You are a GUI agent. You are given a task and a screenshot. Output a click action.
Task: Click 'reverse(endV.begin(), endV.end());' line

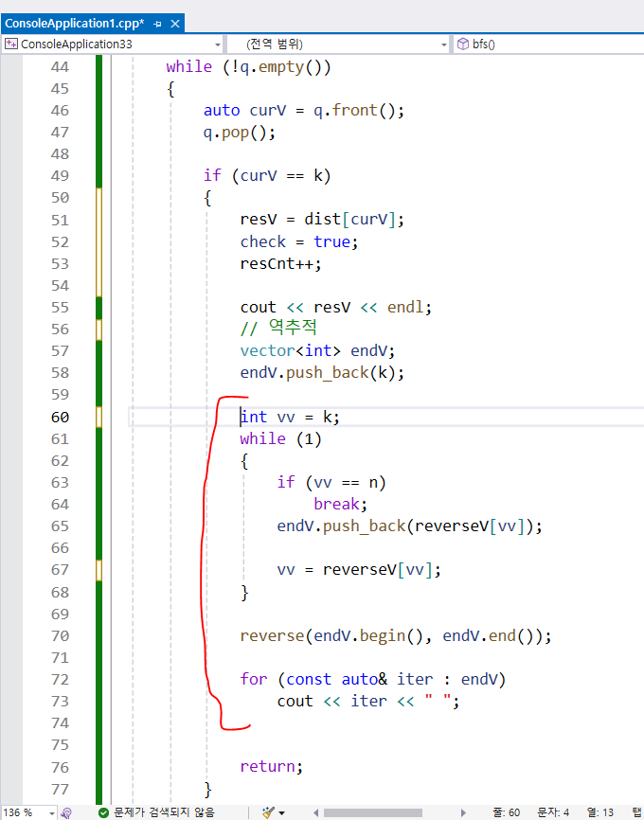(x=396, y=636)
